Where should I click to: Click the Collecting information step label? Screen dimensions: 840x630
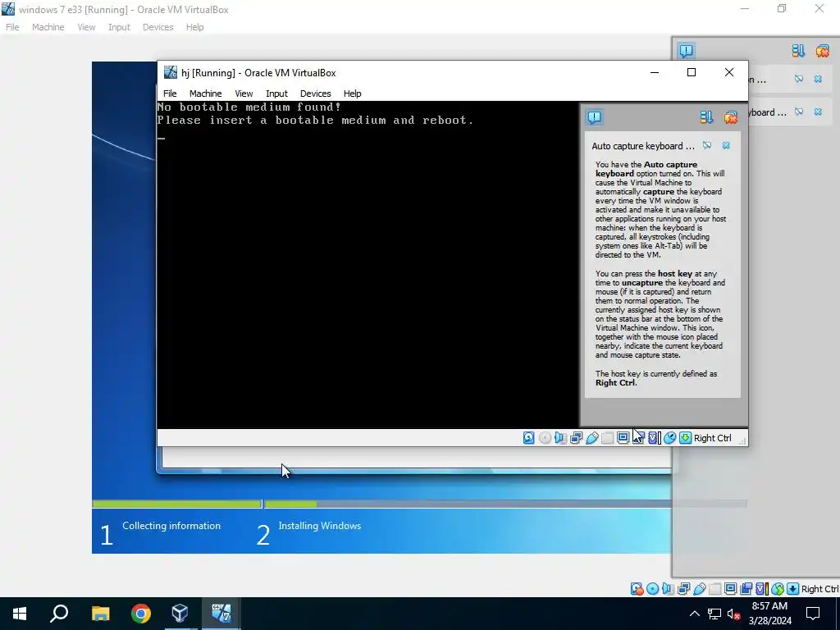click(171, 526)
